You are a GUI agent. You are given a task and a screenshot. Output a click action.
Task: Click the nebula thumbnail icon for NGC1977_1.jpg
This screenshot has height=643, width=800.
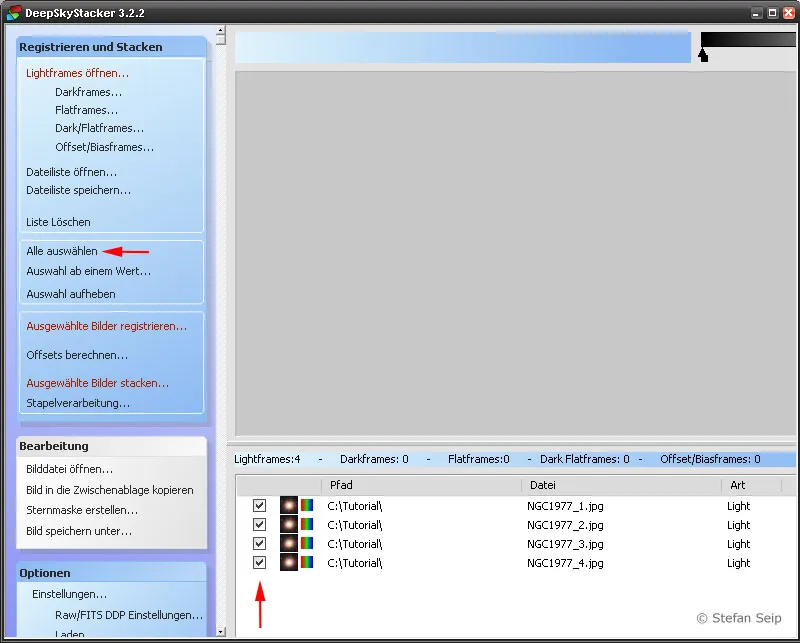(289, 506)
